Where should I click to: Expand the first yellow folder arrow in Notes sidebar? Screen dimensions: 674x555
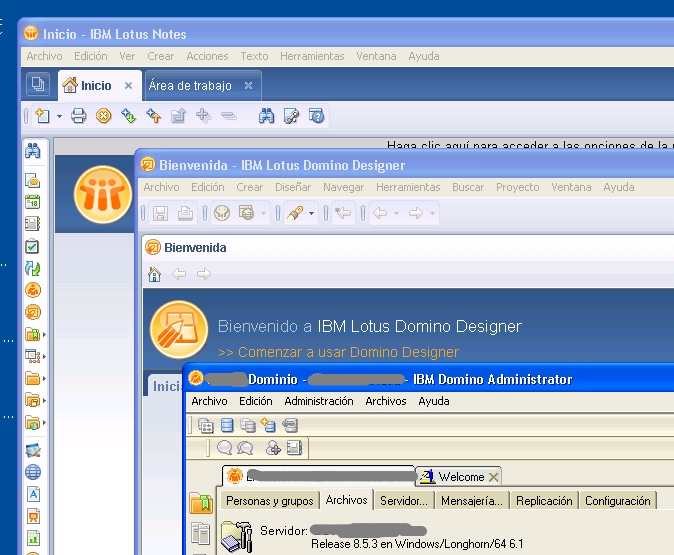[44, 379]
